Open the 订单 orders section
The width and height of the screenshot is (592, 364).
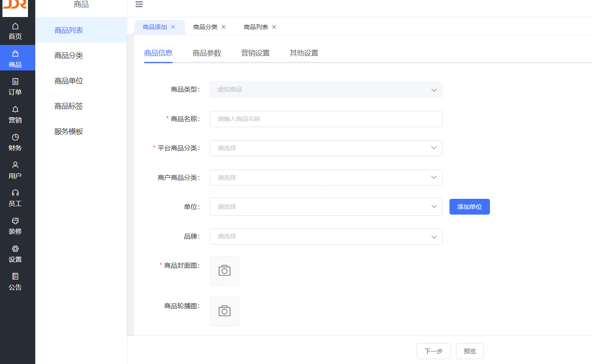tap(15, 87)
